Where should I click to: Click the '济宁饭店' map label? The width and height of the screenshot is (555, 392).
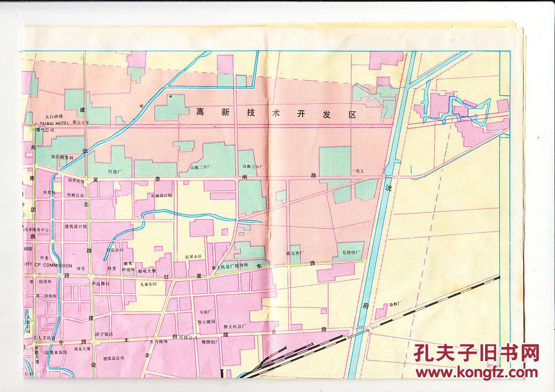point(104,334)
